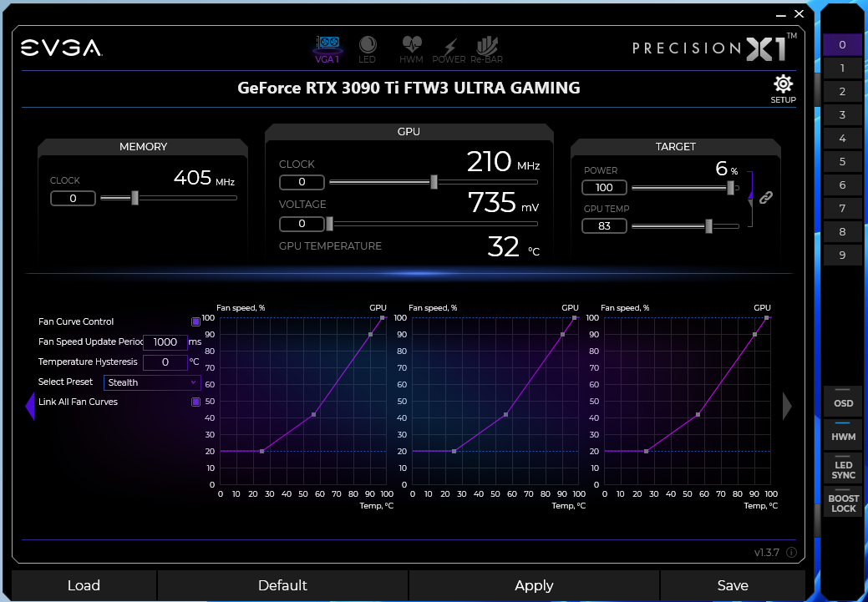Viewport: 868px width, 602px height.
Task: Select profile slot 9
Action: (x=842, y=255)
